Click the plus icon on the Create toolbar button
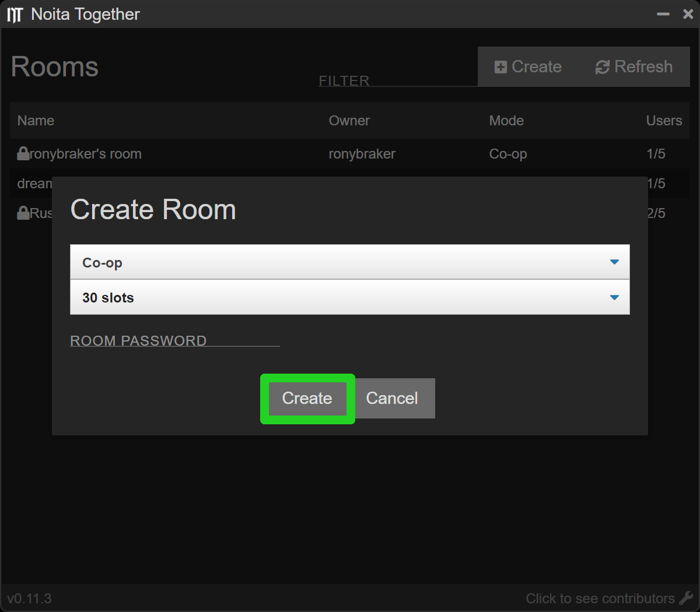 [501, 66]
